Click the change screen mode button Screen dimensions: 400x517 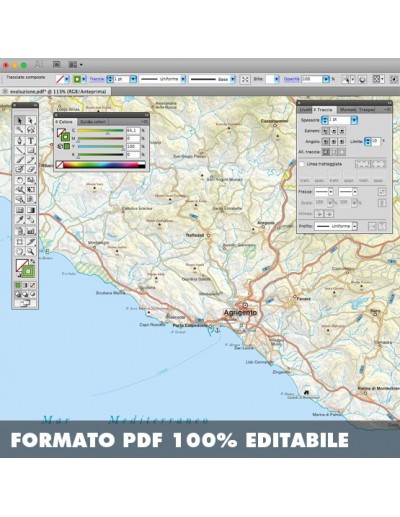(x=25, y=303)
